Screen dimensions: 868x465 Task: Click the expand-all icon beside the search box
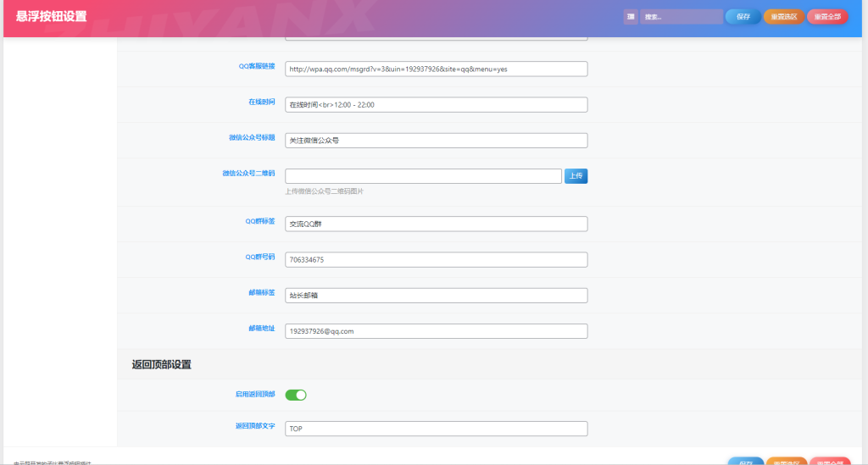(631, 17)
